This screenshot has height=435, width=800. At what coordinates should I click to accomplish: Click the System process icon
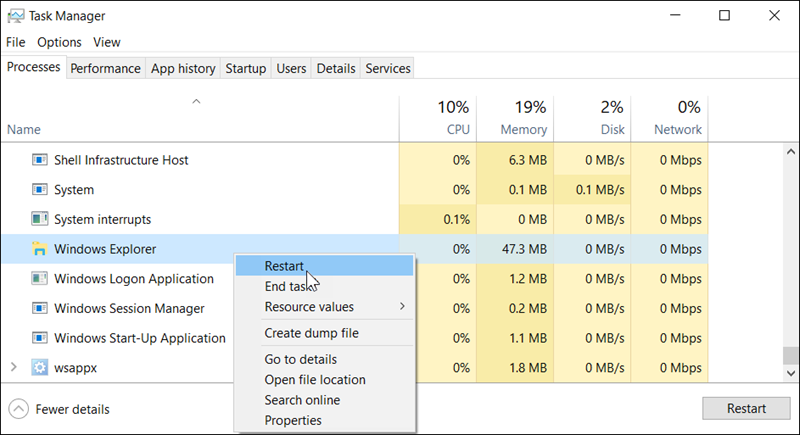point(39,190)
